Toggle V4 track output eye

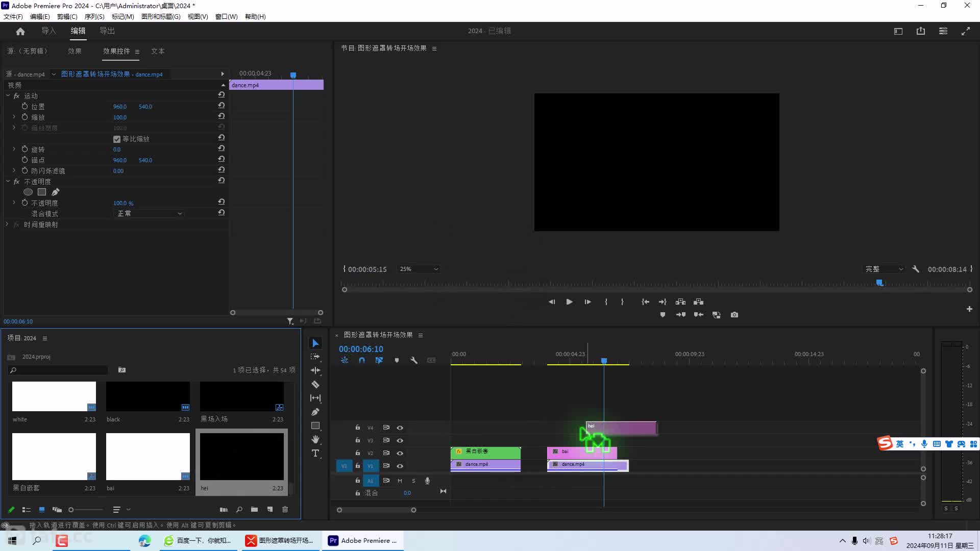tap(400, 428)
